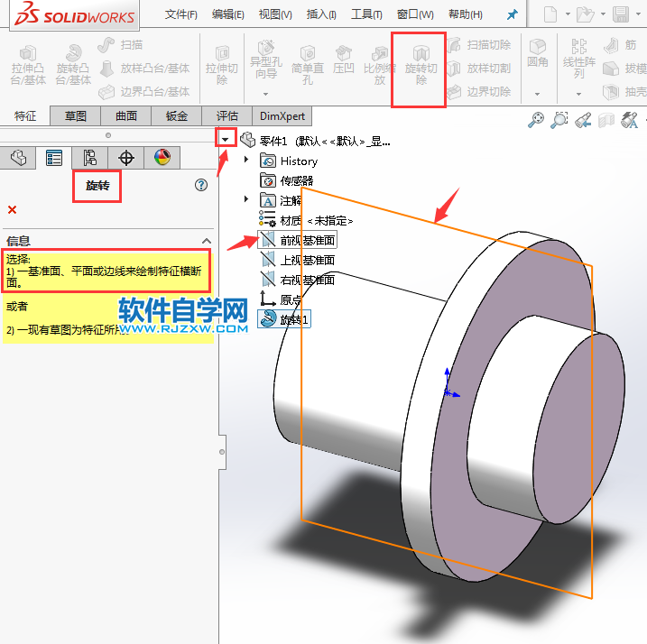647x644 pixels.
Task: Switch to the 评估 tab
Action: (x=227, y=116)
